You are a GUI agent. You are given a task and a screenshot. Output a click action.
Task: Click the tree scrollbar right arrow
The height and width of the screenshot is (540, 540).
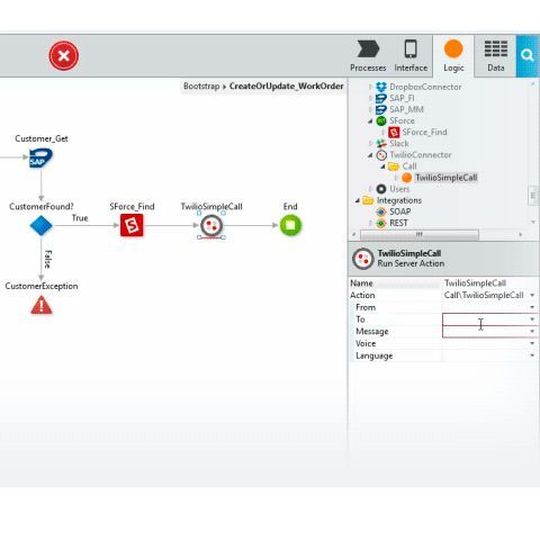coord(521,235)
